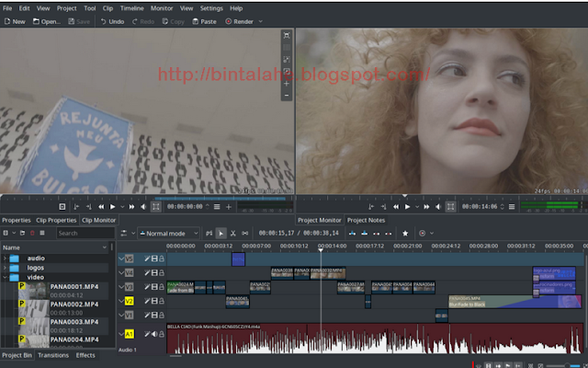The image size is (588, 368).
Task: Open the bin view options menu icon
Action: point(42,233)
